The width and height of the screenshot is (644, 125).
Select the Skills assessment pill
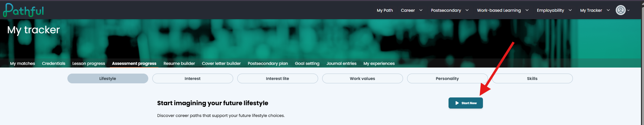click(532, 78)
